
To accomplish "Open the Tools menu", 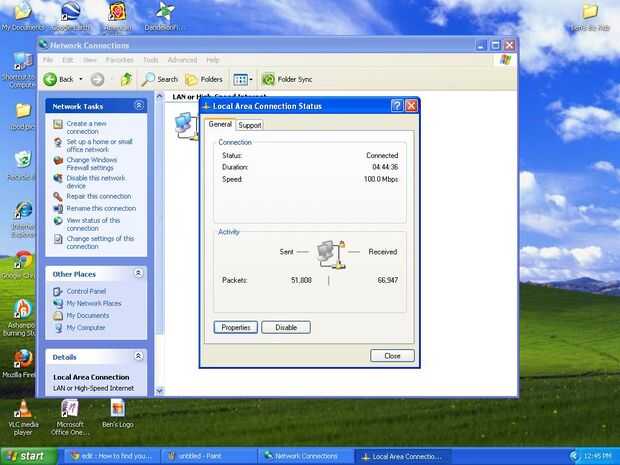I will click(x=151, y=60).
